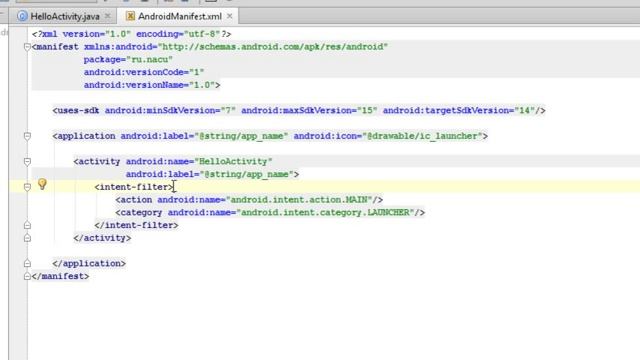The image size is (640, 360).
Task: Click the HelloActivity.java class file icon
Action: pyautogui.click(x=22, y=16)
